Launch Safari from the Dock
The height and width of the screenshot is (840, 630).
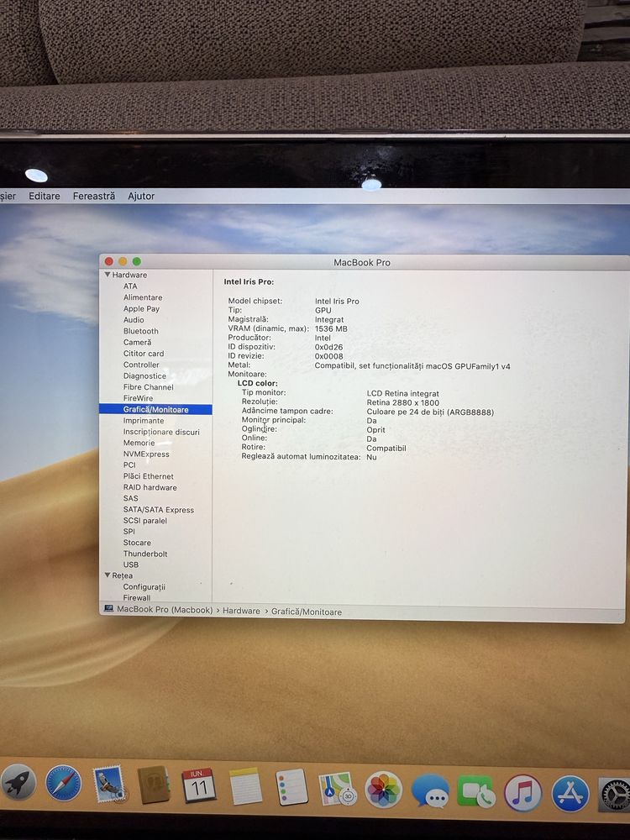[63, 783]
